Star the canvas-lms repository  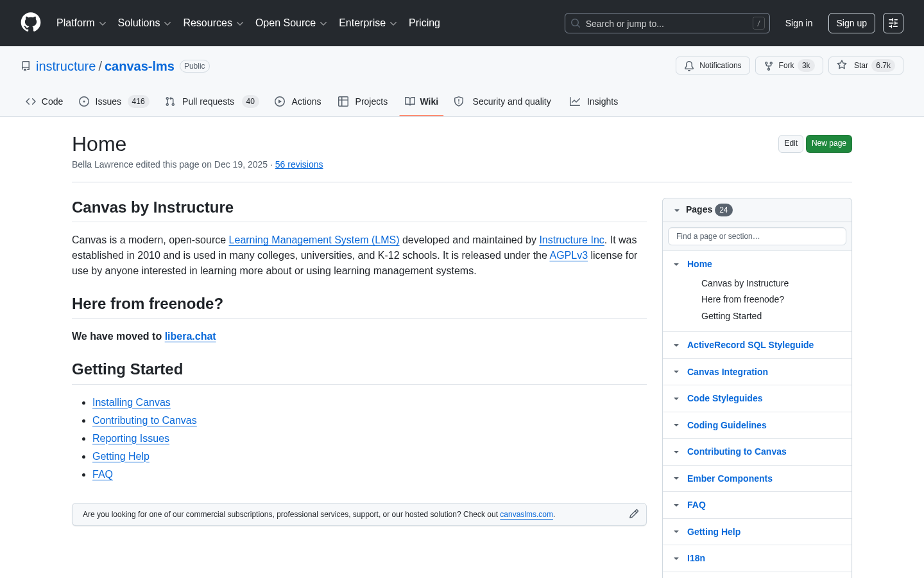point(866,66)
